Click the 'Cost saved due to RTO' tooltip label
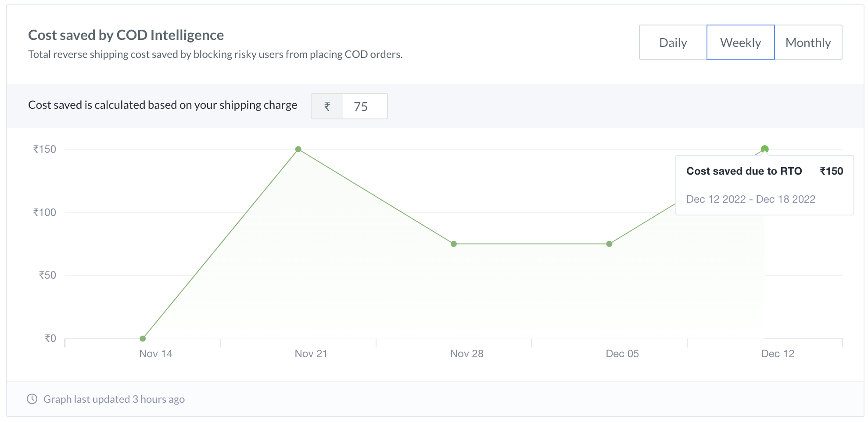The height and width of the screenshot is (423, 868). [744, 171]
